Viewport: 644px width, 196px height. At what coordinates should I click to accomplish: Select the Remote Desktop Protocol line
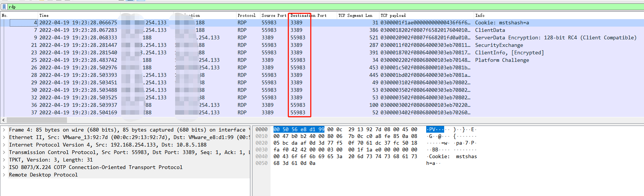tap(43, 175)
